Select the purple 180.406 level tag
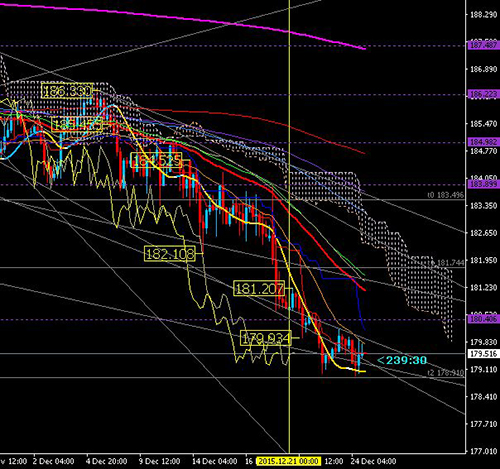 [x=483, y=319]
